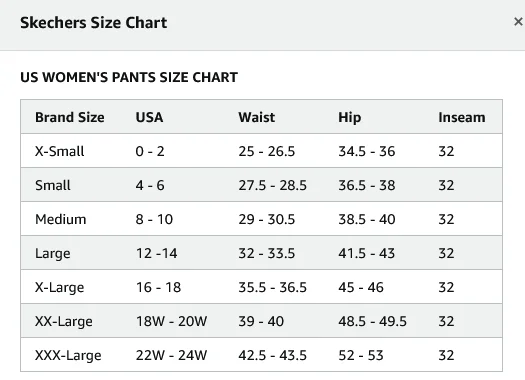Click the Skechers Size Chart title
The width and height of the screenshot is (525, 380).
coord(93,23)
